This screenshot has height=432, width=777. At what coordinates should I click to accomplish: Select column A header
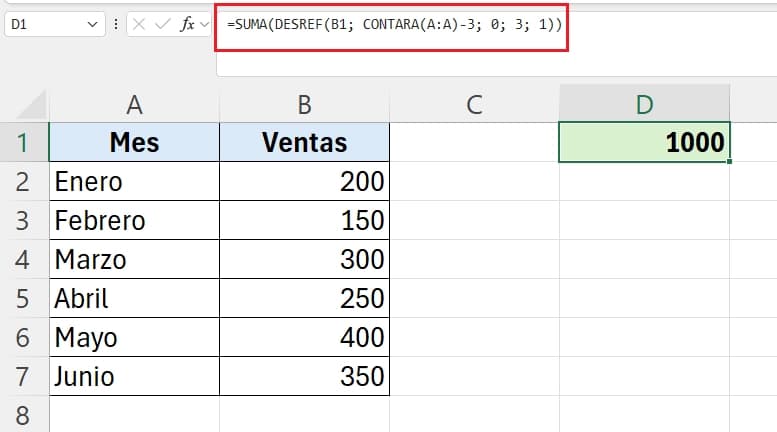[x=134, y=105]
